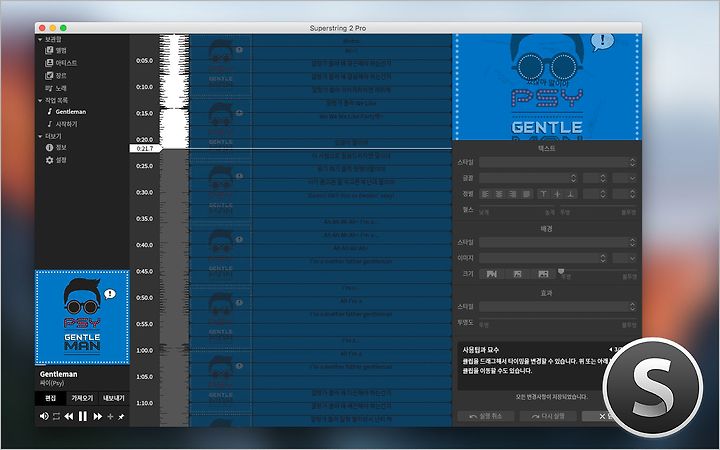The height and width of the screenshot is (450, 720).
Task: Collapse the 더보기 section
Action: [40, 136]
